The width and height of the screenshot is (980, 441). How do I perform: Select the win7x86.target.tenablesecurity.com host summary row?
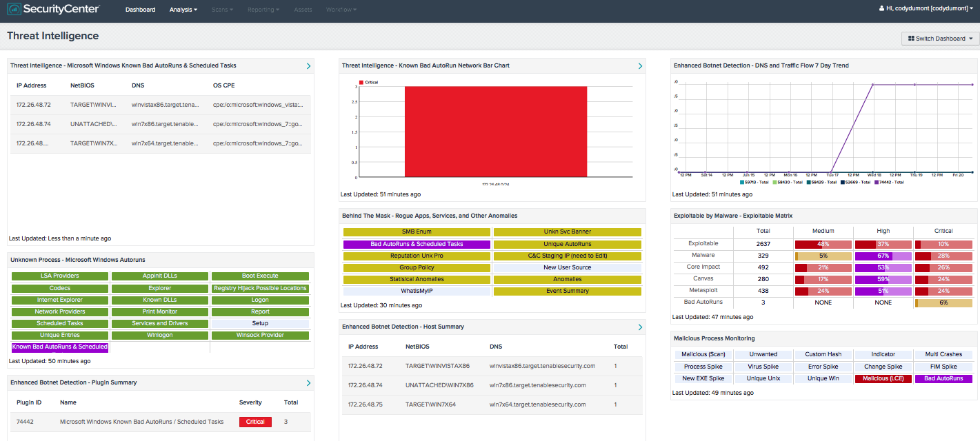tap(492, 385)
